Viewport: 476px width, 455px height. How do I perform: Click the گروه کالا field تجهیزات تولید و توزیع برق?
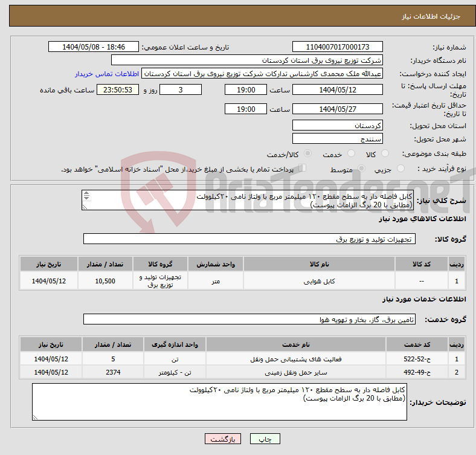[x=249, y=239]
